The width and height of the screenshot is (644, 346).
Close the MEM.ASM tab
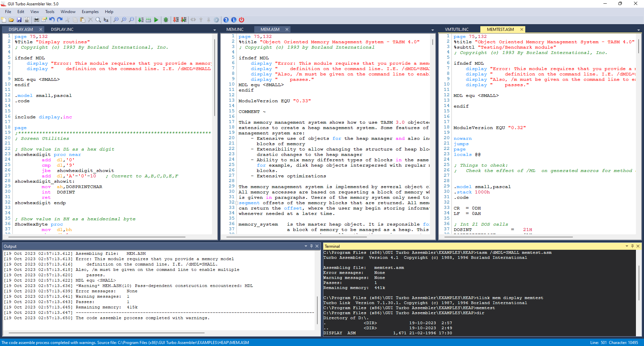click(x=287, y=30)
